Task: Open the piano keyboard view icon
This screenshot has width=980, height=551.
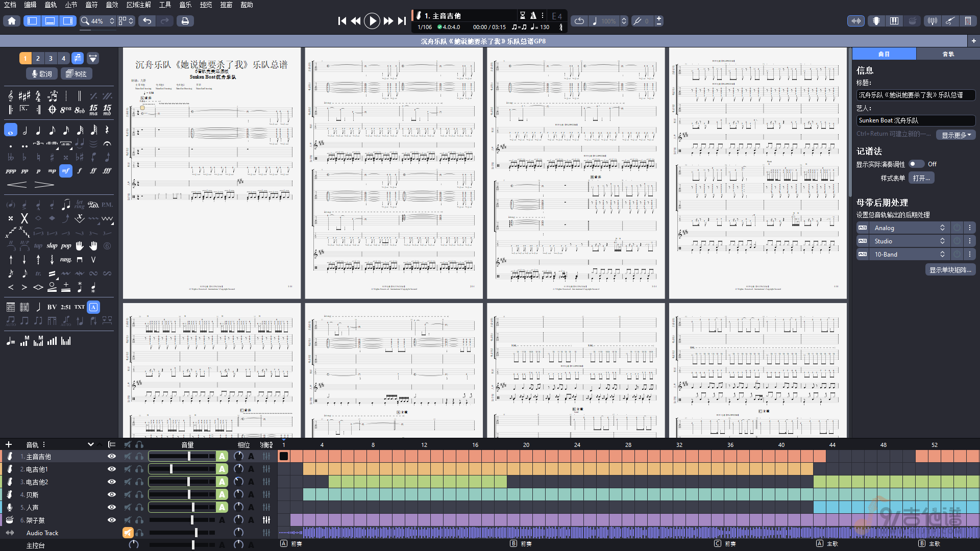Action: 894,21
